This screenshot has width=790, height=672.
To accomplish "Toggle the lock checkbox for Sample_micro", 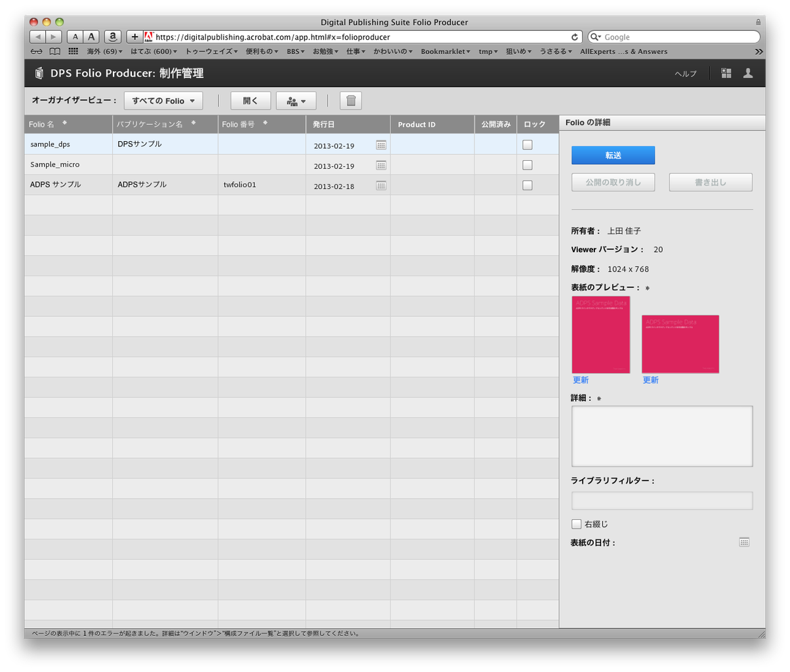I will (x=528, y=165).
